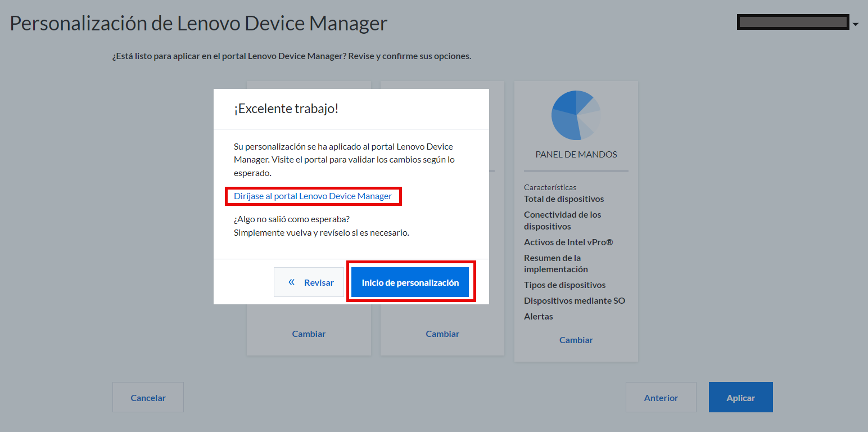Click the Personalización de Lenovo Device Manager heading

pos(198,24)
